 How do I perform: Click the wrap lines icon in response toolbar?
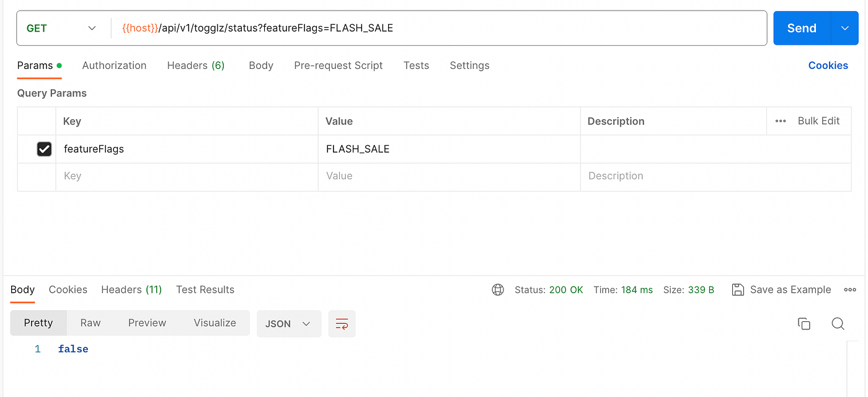click(342, 323)
